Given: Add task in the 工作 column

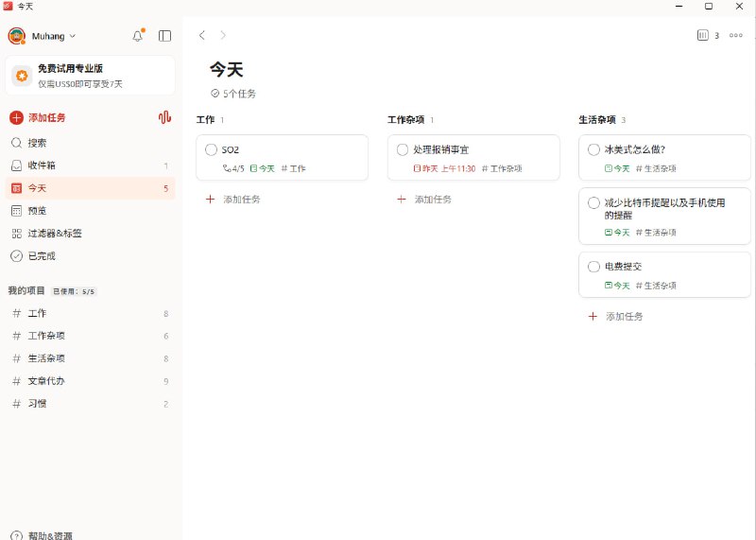Looking at the screenshot, I should (x=232, y=200).
